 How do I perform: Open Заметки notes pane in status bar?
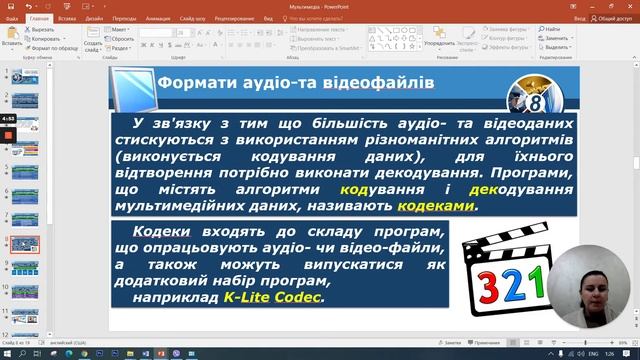(x=449, y=343)
